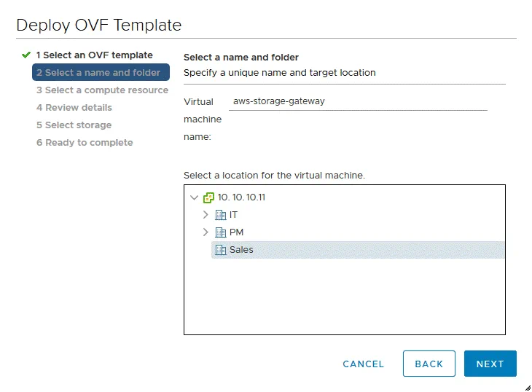Select the Sales location in the tree
This screenshot has width=532, height=392.
(x=241, y=250)
